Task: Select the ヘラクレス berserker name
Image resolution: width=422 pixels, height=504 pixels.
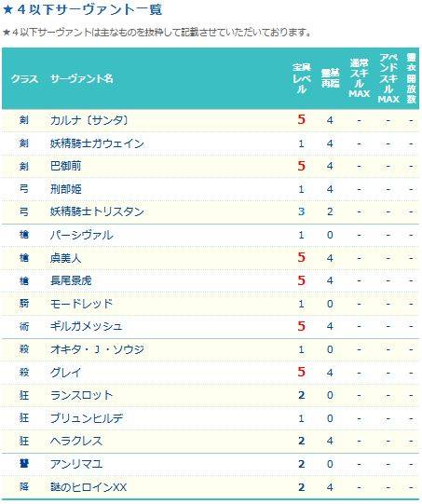Action: (75, 441)
